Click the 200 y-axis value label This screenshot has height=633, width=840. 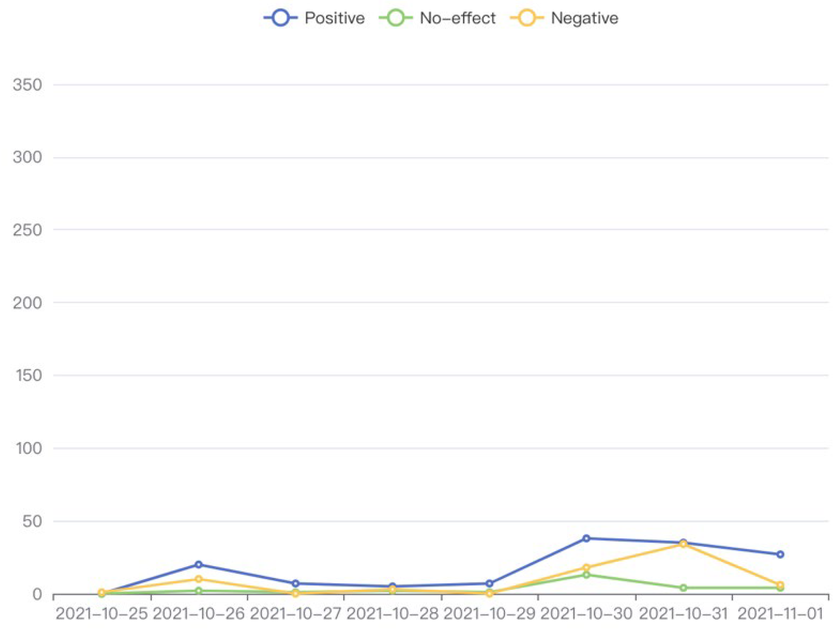point(27,303)
